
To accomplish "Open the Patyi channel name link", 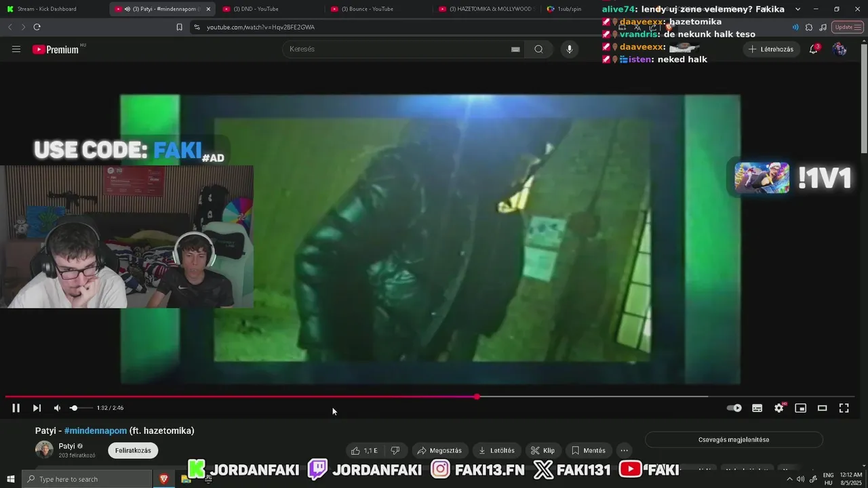I will click(x=67, y=446).
